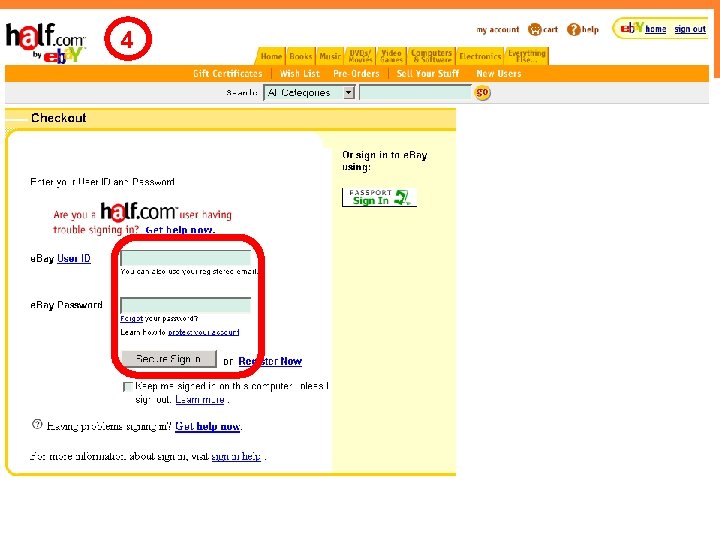Open the All Categories search dropdown
The width and height of the screenshot is (720, 540).
pos(309,93)
